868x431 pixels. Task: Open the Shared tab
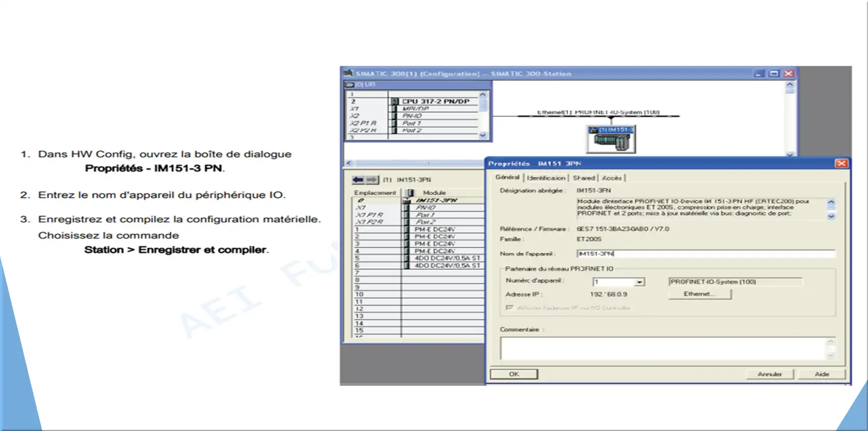pos(584,178)
